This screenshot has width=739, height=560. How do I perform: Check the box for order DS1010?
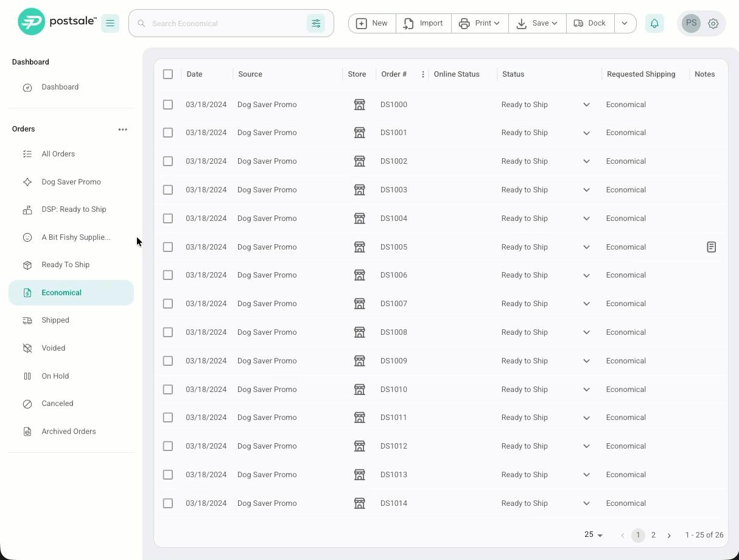coord(168,390)
